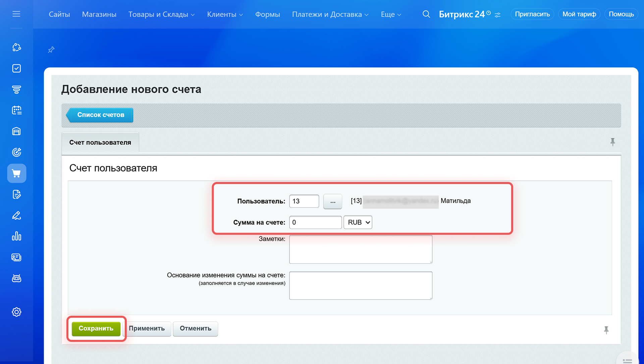644x364 pixels.
Task: Toggle the pin beside bottom buttons
Action: [x=606, y=330]
